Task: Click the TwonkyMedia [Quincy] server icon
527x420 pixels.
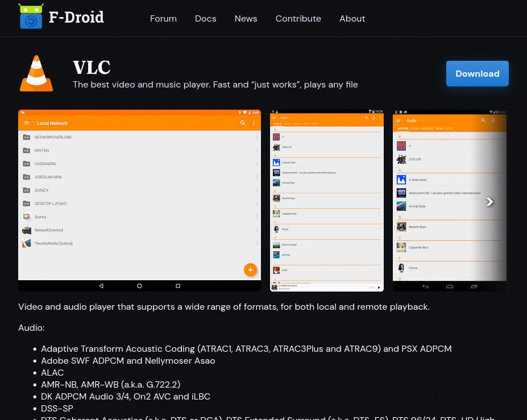Action: [x=26, y=243]
